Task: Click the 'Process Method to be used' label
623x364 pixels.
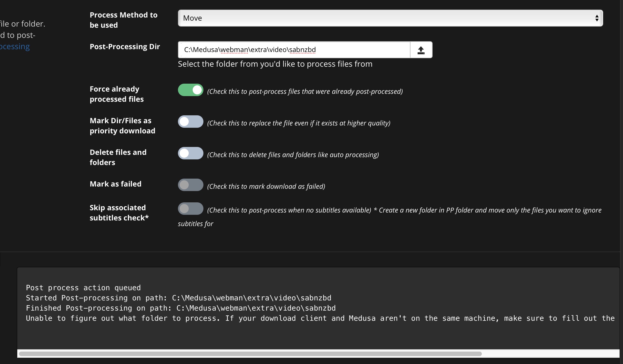Action: coord(124,20)
